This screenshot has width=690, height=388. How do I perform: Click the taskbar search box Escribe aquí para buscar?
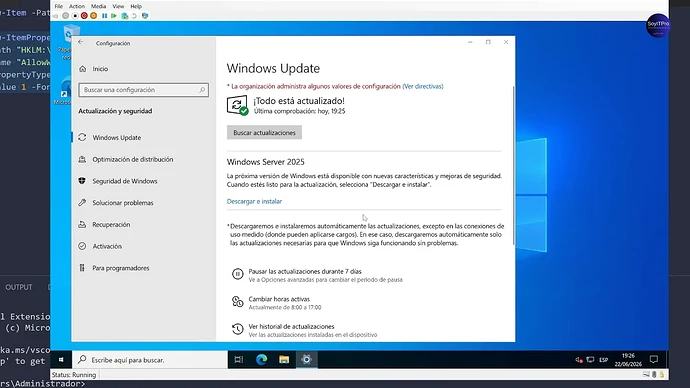[150, 360]
